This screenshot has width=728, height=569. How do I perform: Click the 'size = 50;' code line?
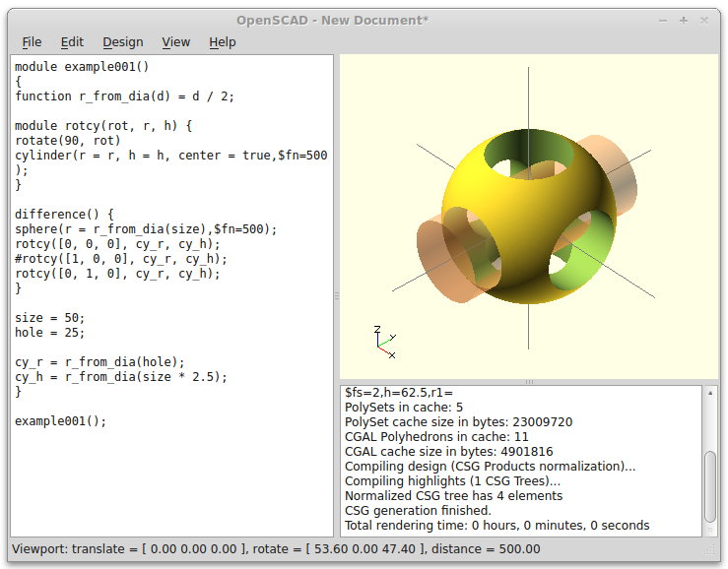tap(50, 318)
